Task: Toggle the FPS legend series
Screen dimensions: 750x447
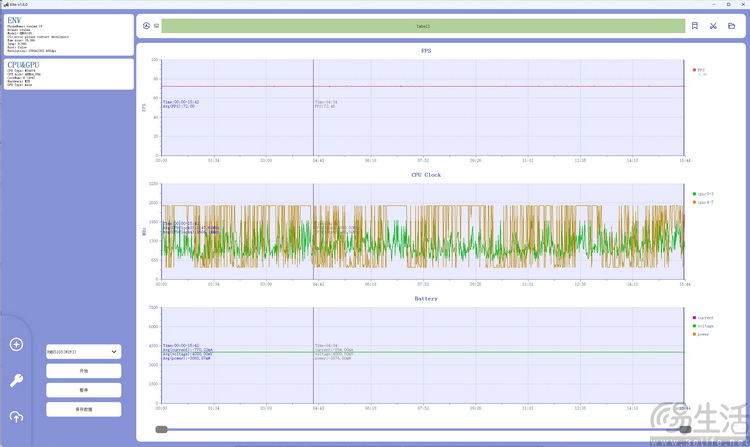Action: click(700, 70)
